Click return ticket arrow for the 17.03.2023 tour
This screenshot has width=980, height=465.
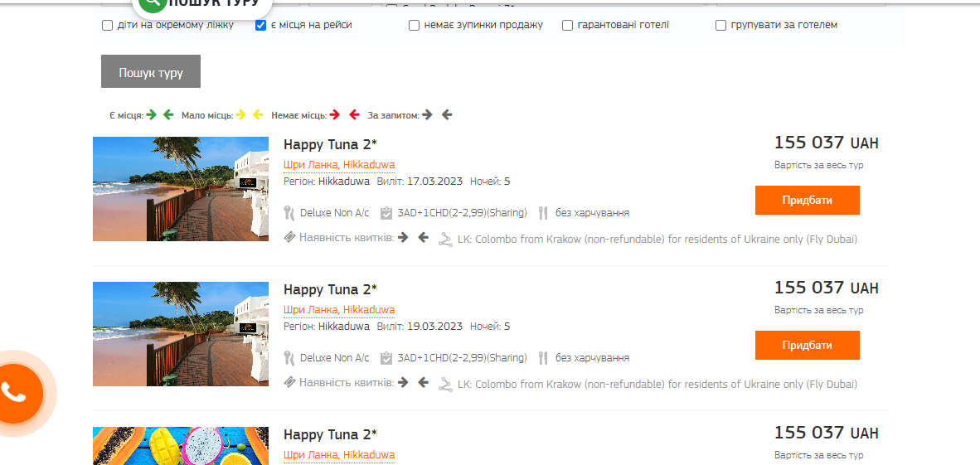tap(423, 238)
